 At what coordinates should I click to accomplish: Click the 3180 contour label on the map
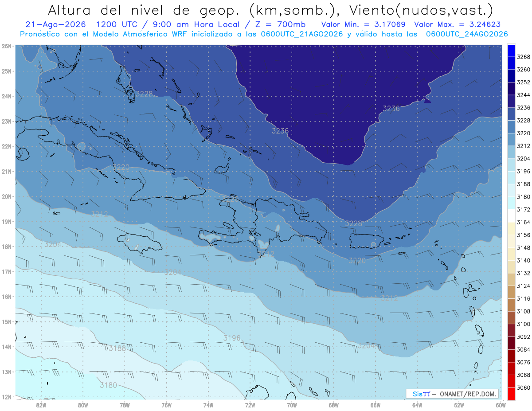(109, 385)
